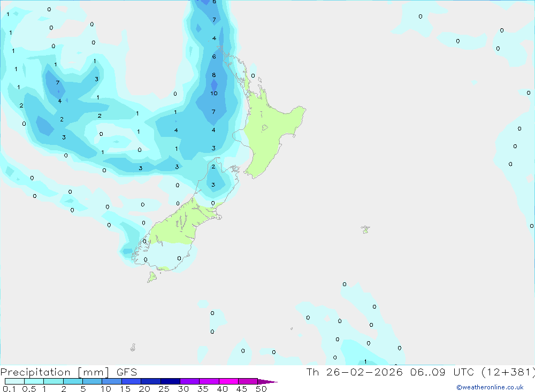
Task: Click the '0.5' legend label
Action: (29, 389)
